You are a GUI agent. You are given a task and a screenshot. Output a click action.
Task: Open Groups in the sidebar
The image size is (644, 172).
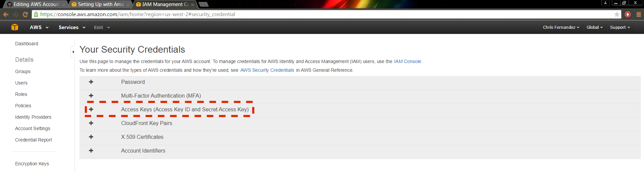click(23, 72)
